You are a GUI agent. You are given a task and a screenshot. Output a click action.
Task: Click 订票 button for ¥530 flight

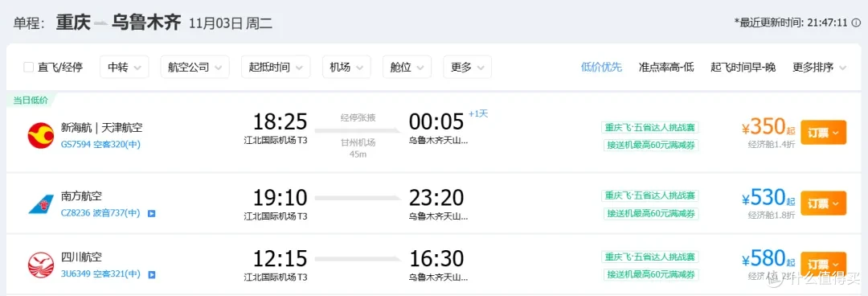pos(823,203)
